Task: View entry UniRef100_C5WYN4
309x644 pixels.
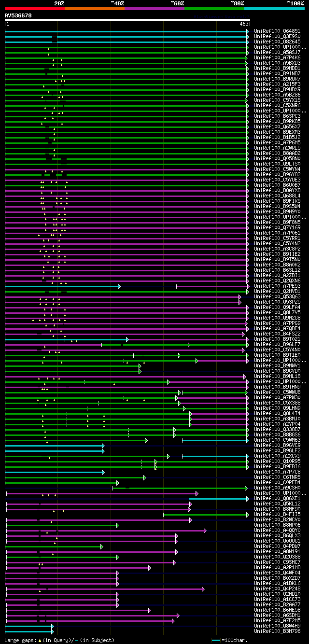Action: coord(278,169)
